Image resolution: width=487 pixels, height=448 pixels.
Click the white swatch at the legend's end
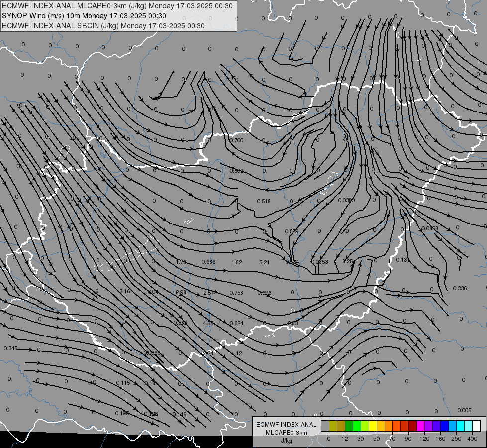[477, 426]
